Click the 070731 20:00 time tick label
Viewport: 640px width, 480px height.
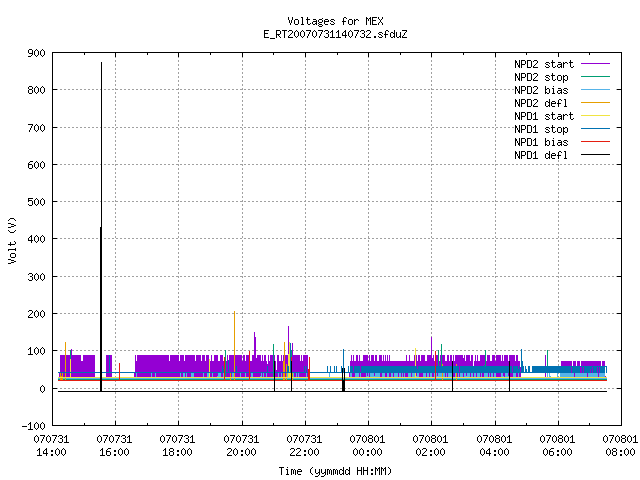[x=241, y=446]
